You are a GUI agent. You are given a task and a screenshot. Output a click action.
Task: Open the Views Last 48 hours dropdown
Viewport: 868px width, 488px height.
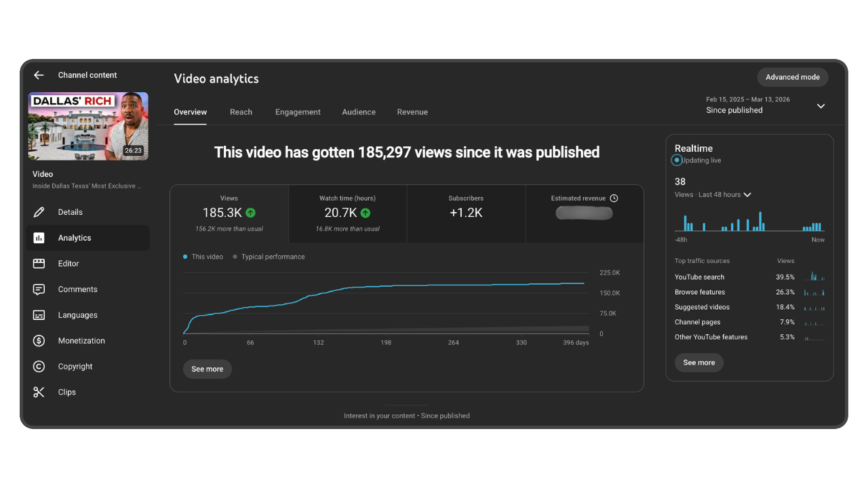pos(747,195)
